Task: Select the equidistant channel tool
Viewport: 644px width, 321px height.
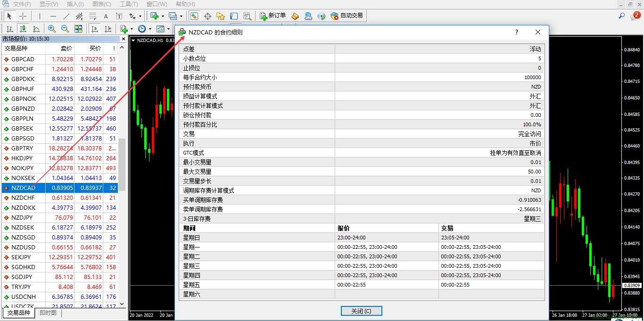Action: click(79, 16)
